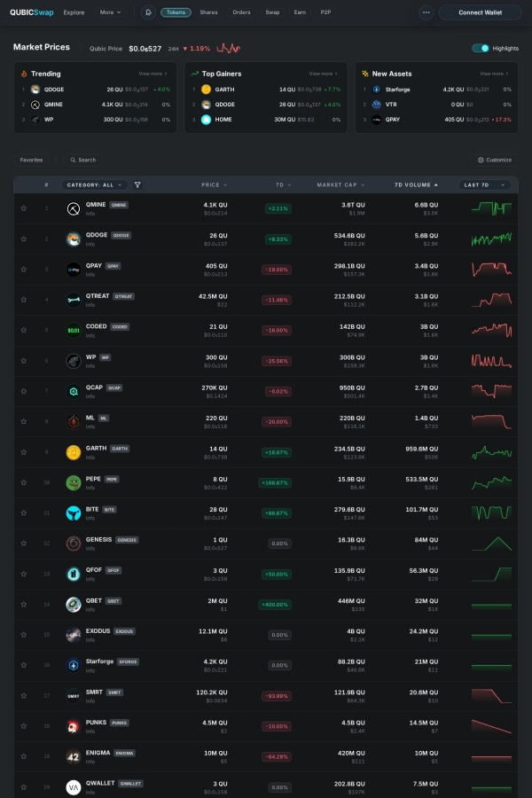532x798 pixels.
Task: Click VTR in New Assets
Action: click(x=391, y=105)
